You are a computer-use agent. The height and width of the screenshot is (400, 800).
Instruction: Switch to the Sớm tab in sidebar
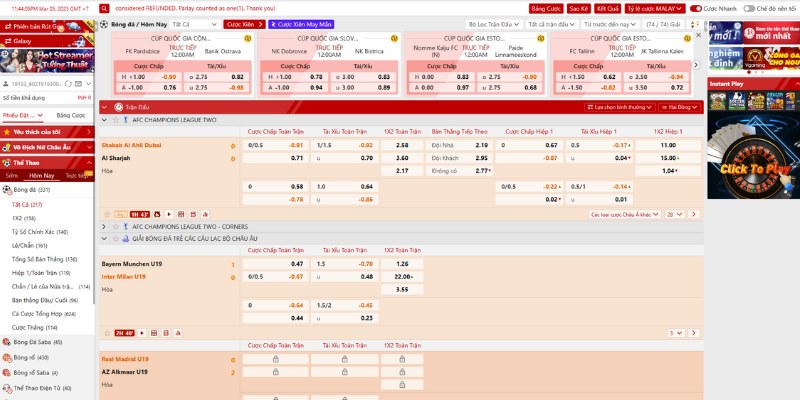click(12, 174)
